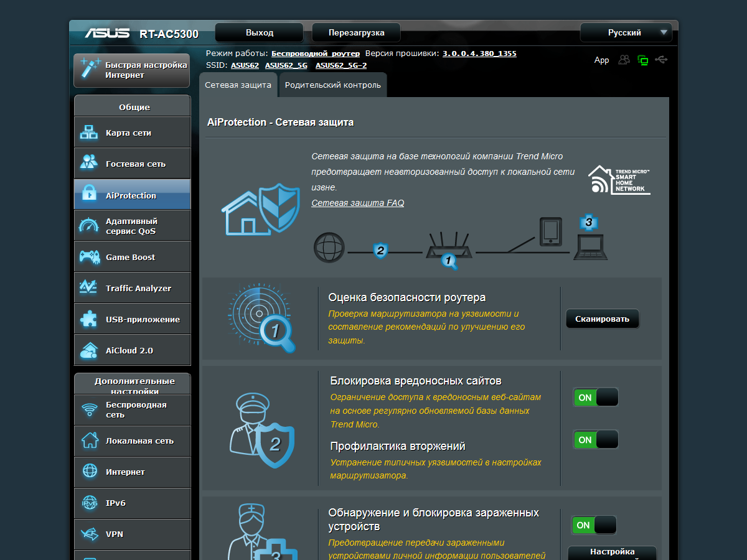Click the Trend Micro Smart Home Network logo

(619, 180)
